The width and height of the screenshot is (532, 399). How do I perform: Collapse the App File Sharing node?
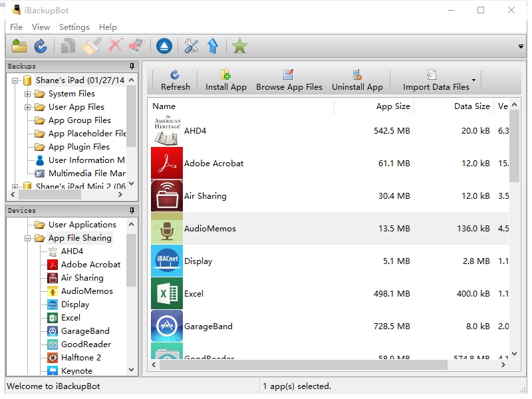[27, 239]
